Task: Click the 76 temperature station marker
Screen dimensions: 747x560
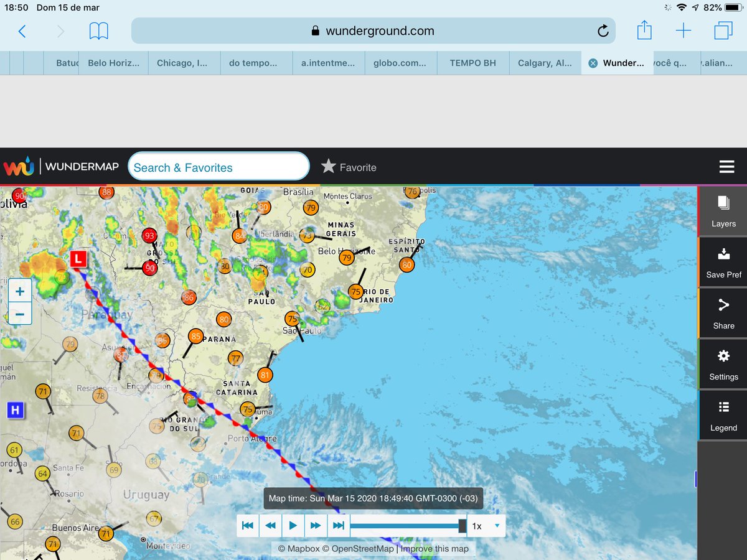Action: 412,192
